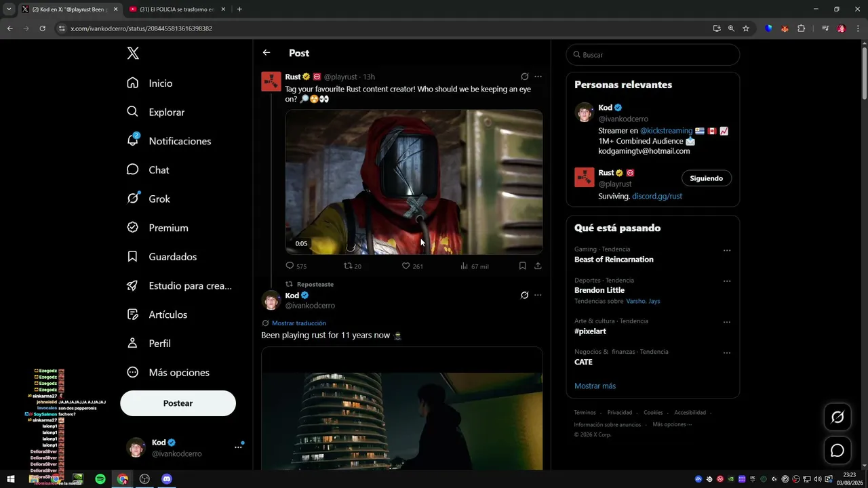
Task: Click the Buscar search field
Action: [653, 55]
